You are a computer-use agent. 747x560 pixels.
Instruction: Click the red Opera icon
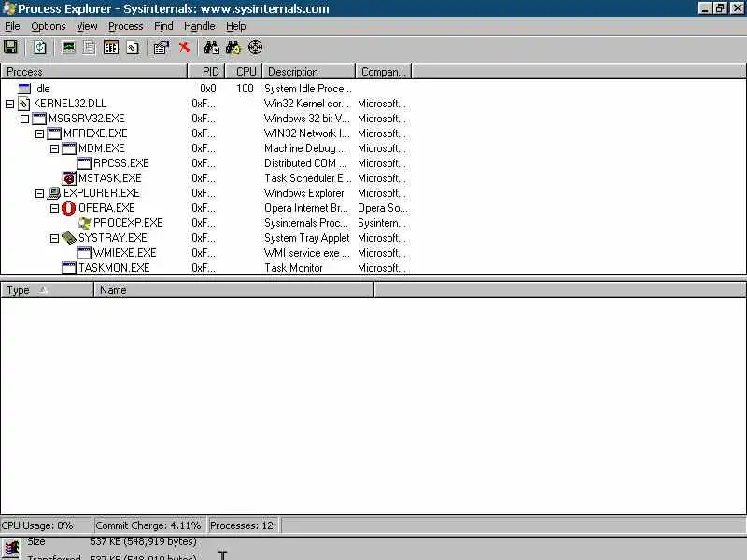[x=68, y=208]
